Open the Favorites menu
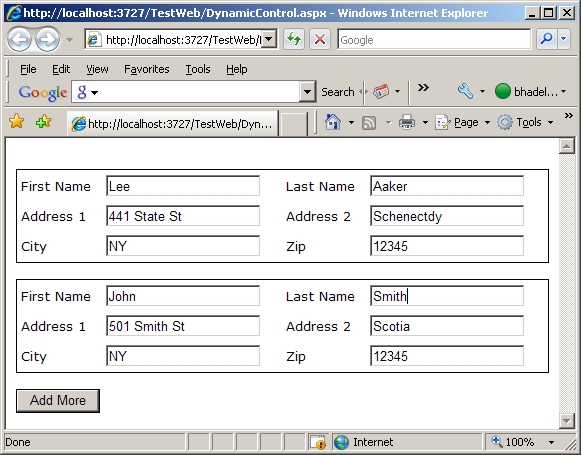This screenshot has width=581, height=455. coord(146,69)
